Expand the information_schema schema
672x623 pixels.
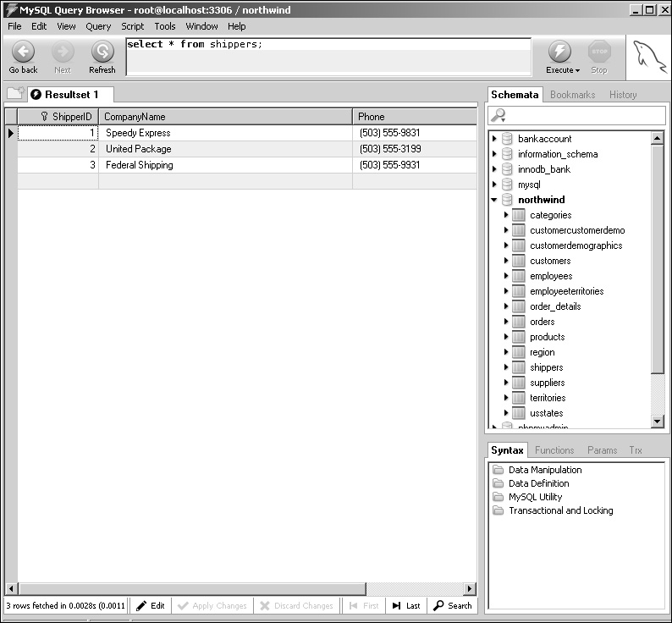(x=494, y=154)
